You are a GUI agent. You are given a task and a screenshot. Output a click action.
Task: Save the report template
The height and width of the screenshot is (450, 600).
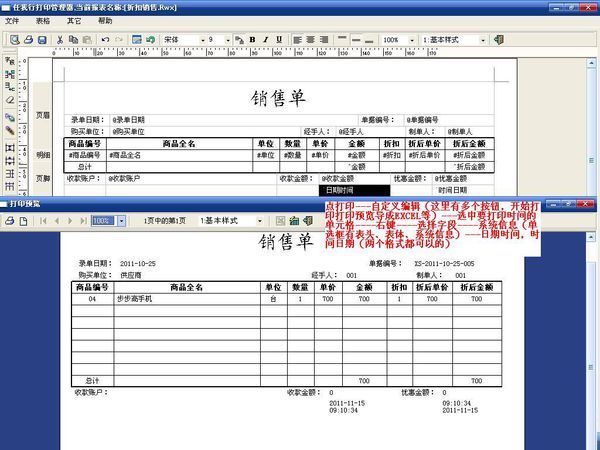(x=42, y=39)
